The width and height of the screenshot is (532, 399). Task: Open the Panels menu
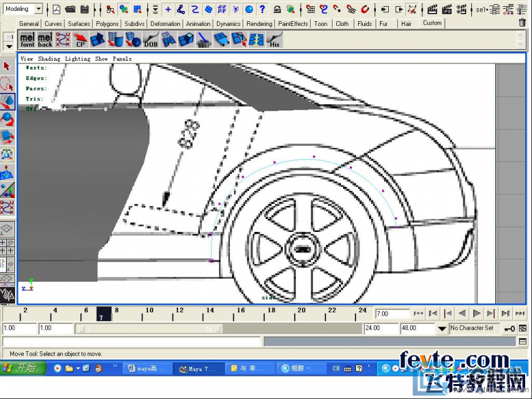122,59
